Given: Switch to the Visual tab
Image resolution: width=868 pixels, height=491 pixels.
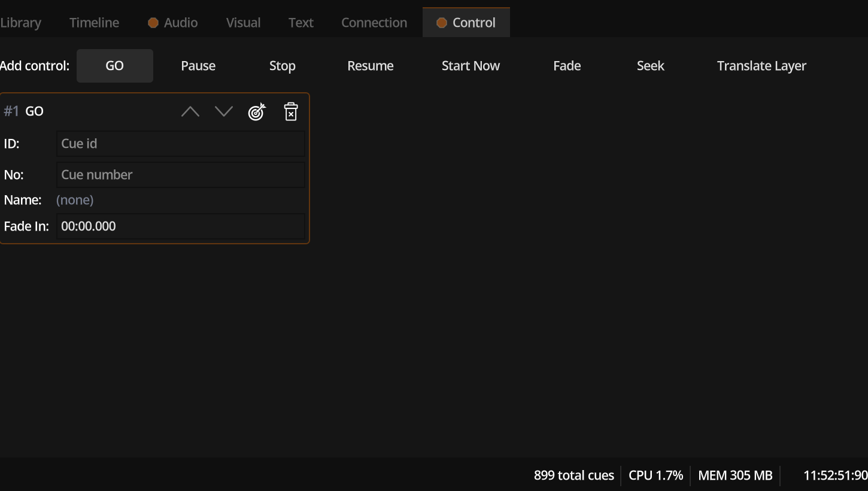Looking at the screenshot, I should pyautogui.click(x=243, y=23).
